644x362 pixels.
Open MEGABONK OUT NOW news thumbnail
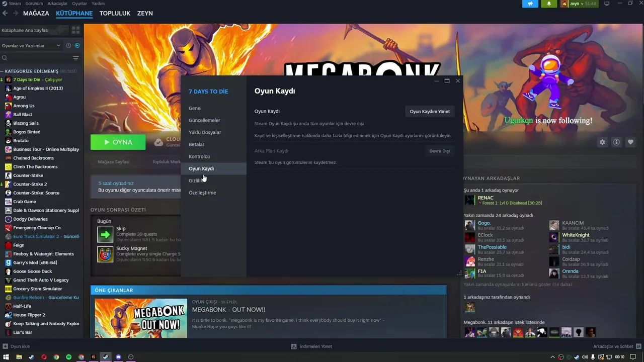click(141, 318)
